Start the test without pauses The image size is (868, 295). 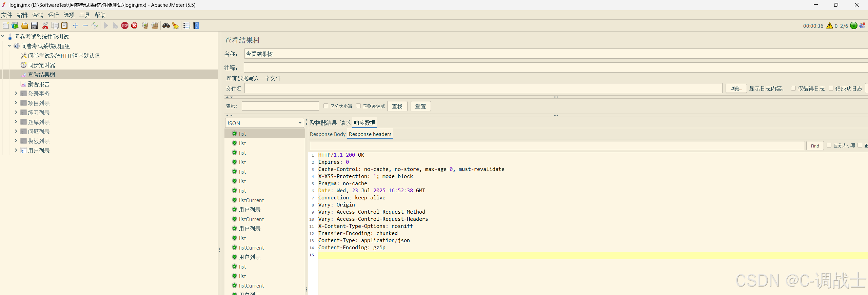coord(115,26)
